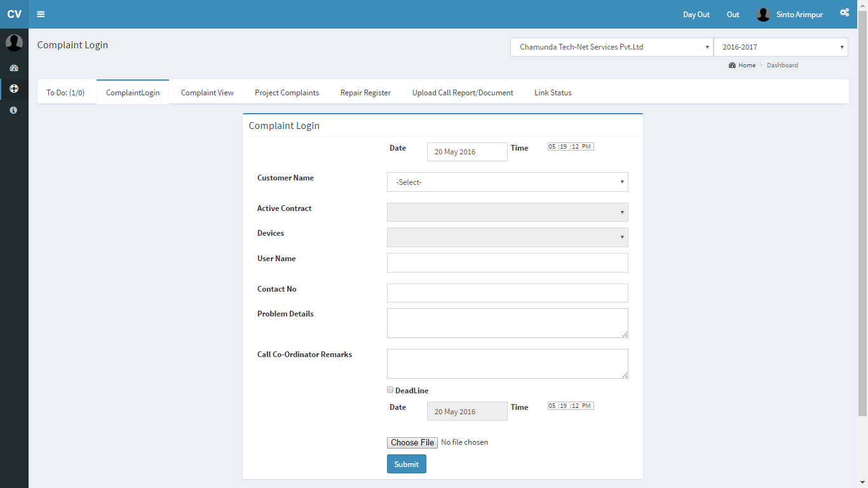Enable the DeadLine checkbox
868x488 pixels.
tap(390, 390)
